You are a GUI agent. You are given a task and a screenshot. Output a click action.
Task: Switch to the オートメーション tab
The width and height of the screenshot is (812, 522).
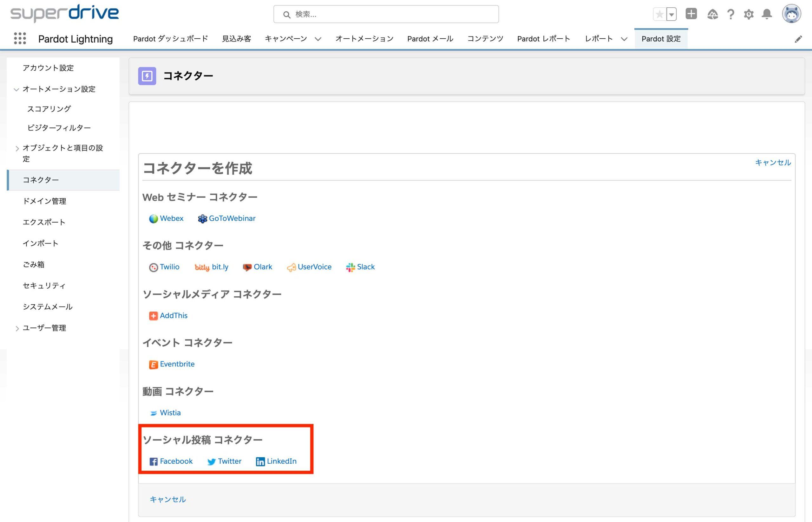click(364, 39)
